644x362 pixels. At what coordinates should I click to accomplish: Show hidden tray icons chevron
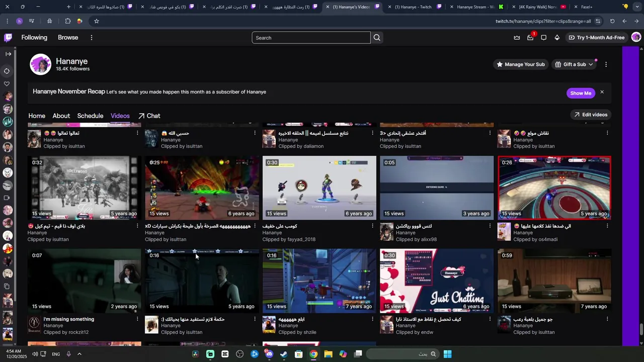click(79, 354)
